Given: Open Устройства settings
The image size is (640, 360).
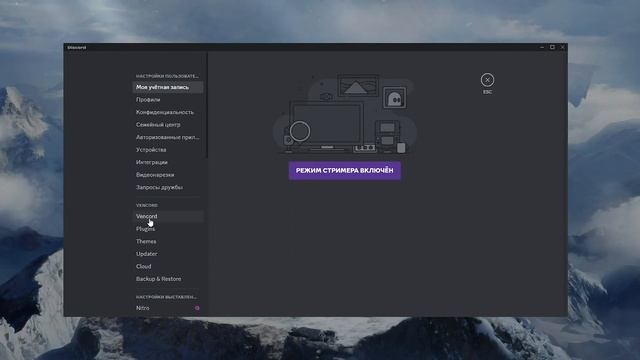Looking at the screenshot, I should click(168, 150).
